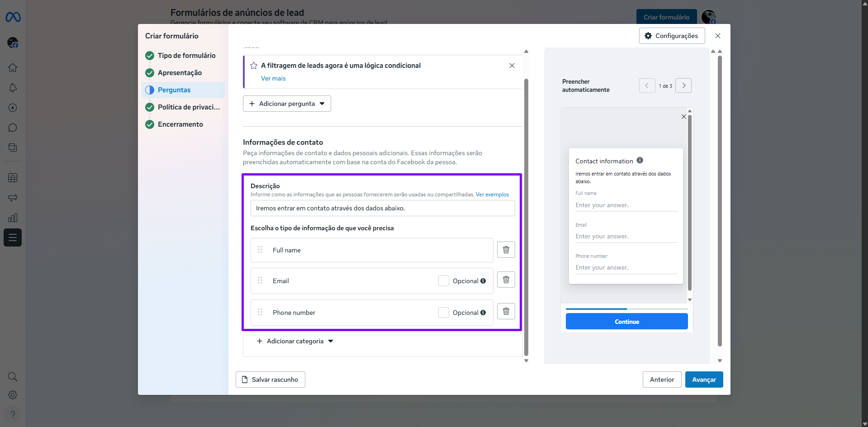The image size is (868, 427).
Task: Mark Email as Opcional checkbox
Action: [443, 281]
